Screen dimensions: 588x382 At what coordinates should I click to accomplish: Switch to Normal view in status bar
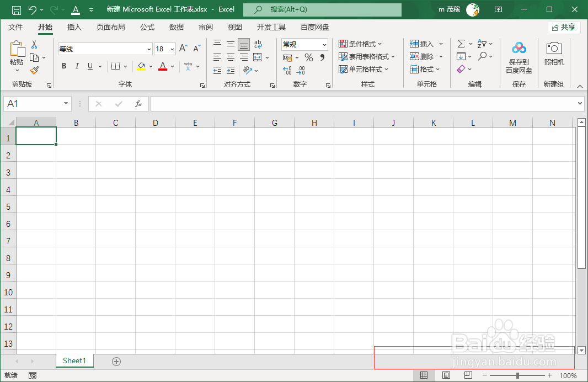424,375
